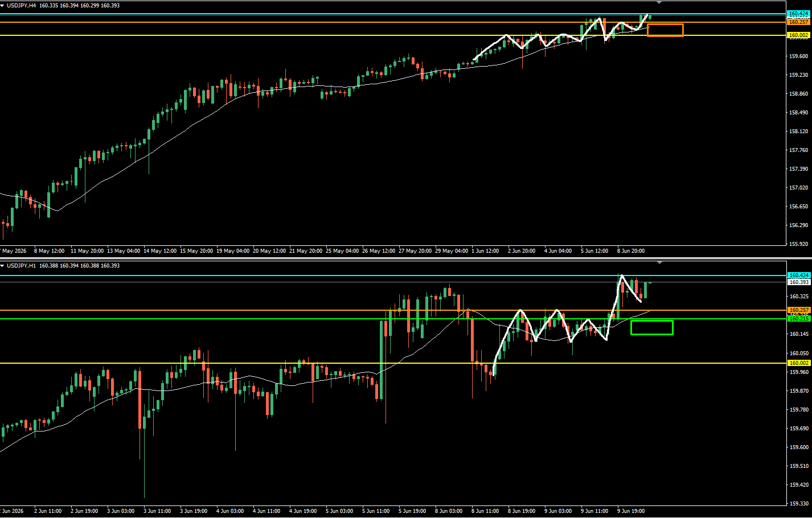Click the current price label 160.393 on the H1 chart
This screenshot has height=518, width=812.
pos(798,282)
